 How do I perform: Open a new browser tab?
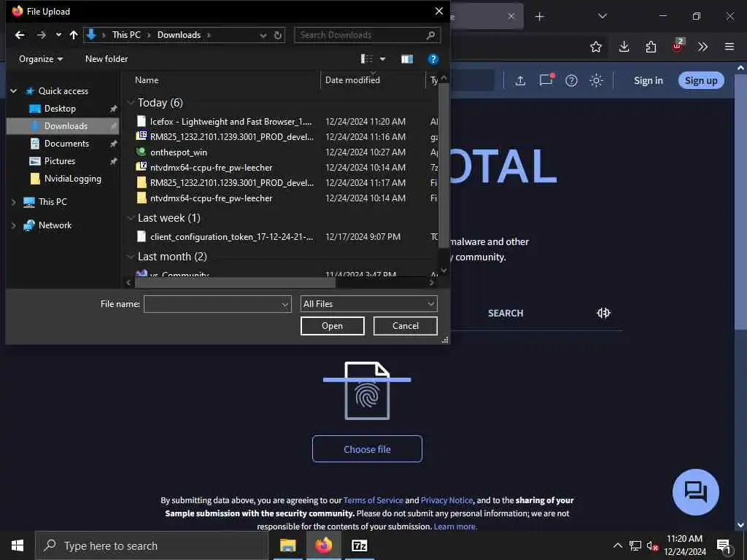[x=539, y=17]
